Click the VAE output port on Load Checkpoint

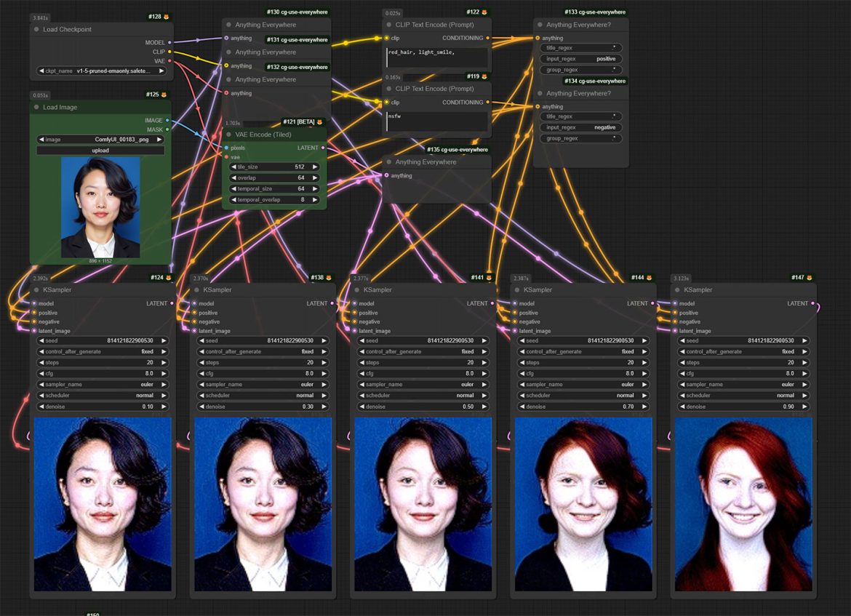tap(169, 61)
